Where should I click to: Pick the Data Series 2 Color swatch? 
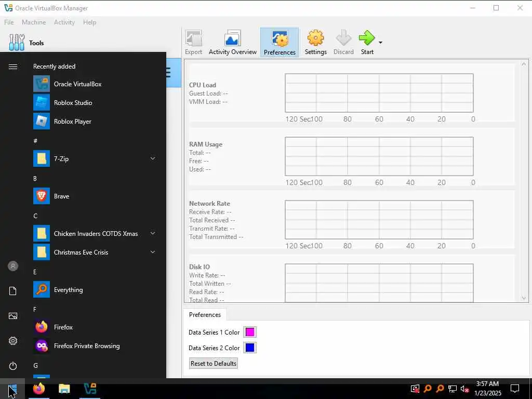(x=250, y=348)
